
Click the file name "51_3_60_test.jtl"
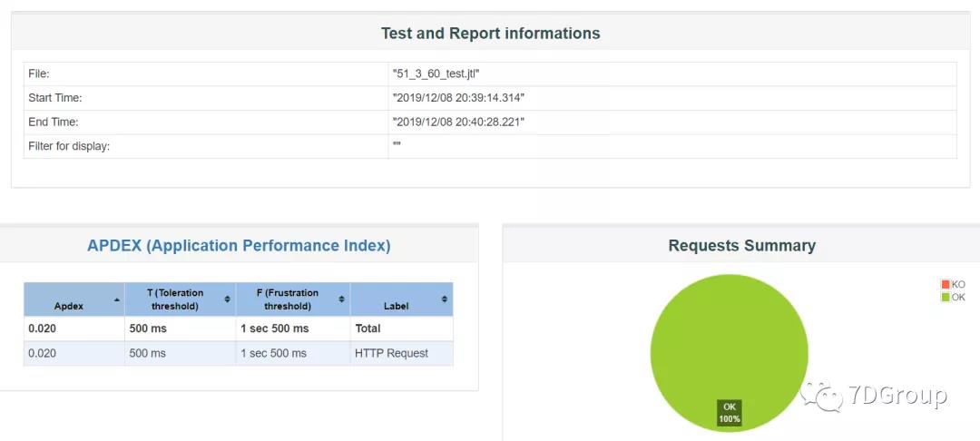pyautogui.click(x=436, y=73)
